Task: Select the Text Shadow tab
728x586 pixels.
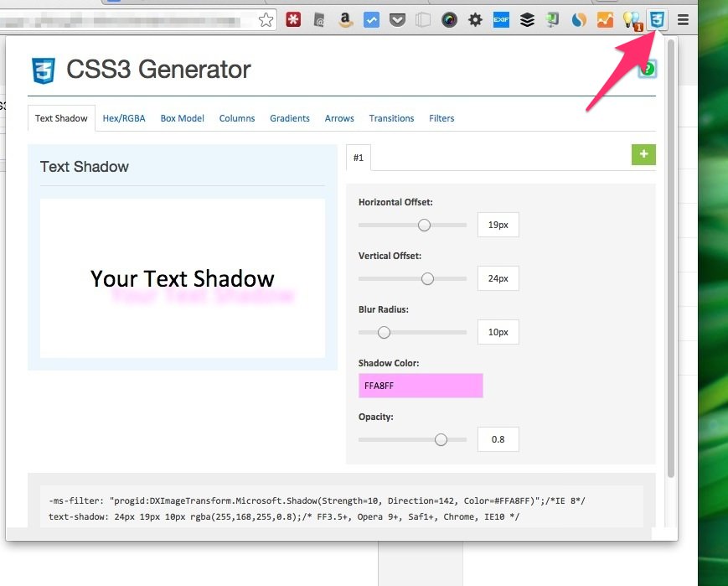Action: click(x=61, y=118)
